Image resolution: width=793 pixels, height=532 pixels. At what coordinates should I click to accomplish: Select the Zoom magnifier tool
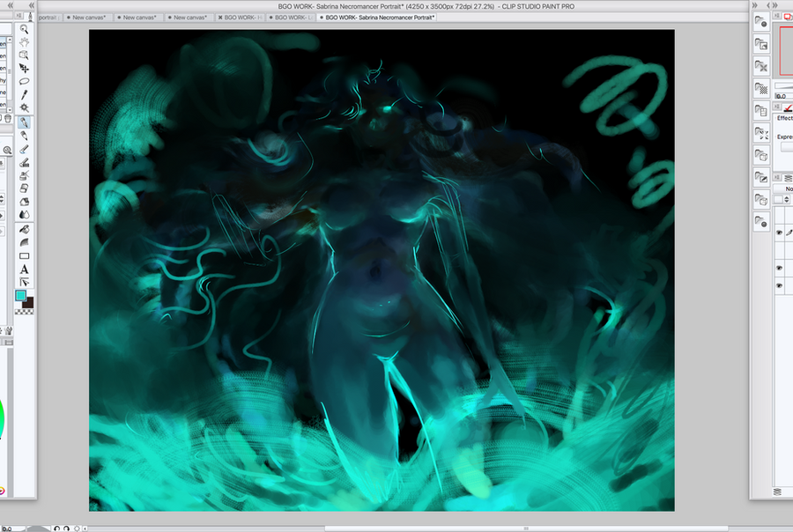[24, 29]
